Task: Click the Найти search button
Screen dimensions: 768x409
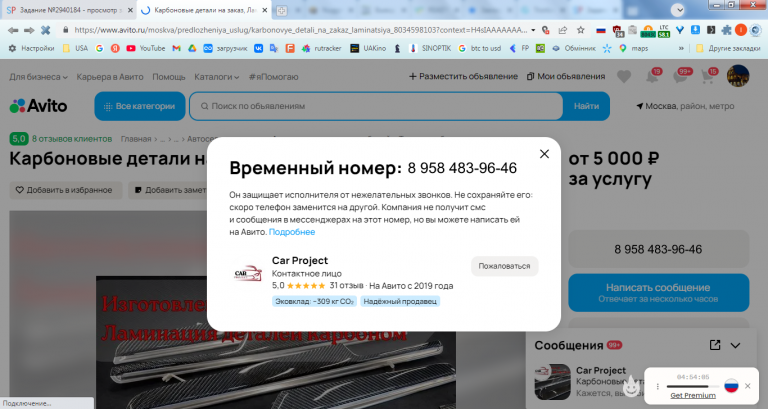Action: pyautogui.click(x=586, y=106)
